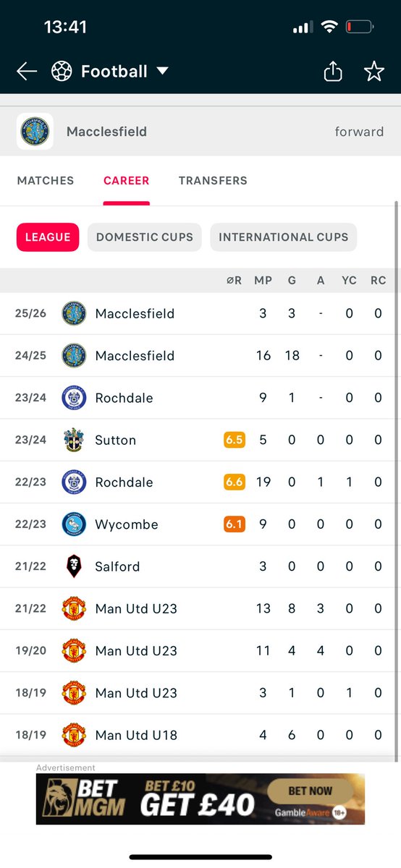Tap the Salford club crest

[74, 566]
